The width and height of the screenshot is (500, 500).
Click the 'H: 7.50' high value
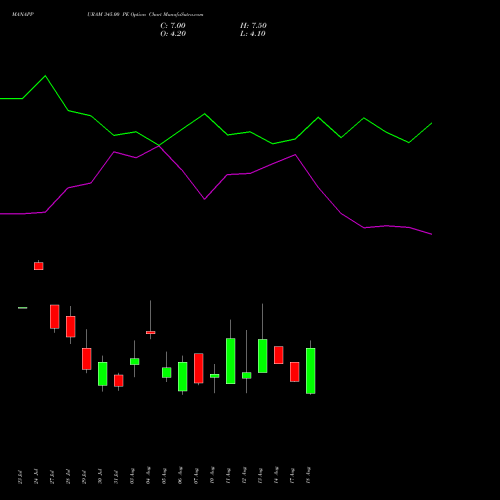click(x=253, y=25)
